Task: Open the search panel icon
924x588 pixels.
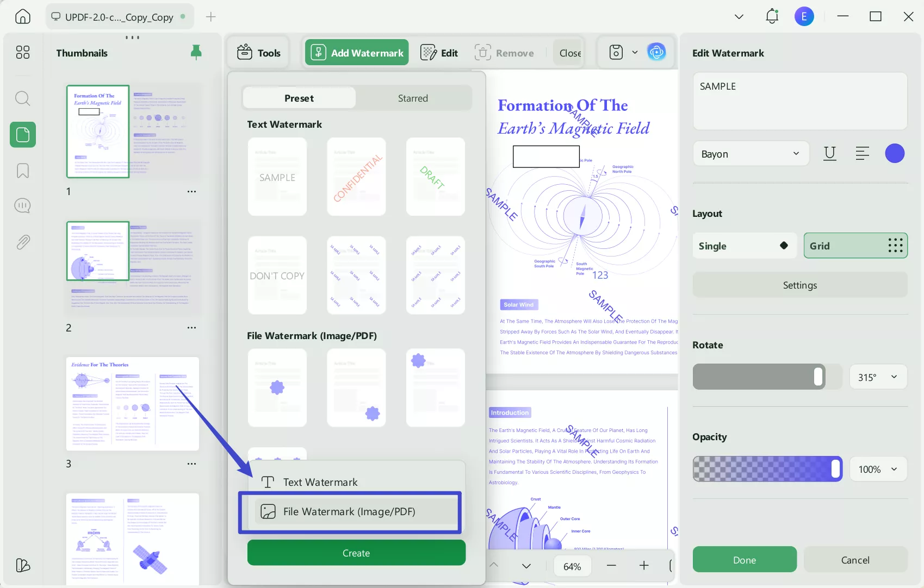Action: (23, 98)
